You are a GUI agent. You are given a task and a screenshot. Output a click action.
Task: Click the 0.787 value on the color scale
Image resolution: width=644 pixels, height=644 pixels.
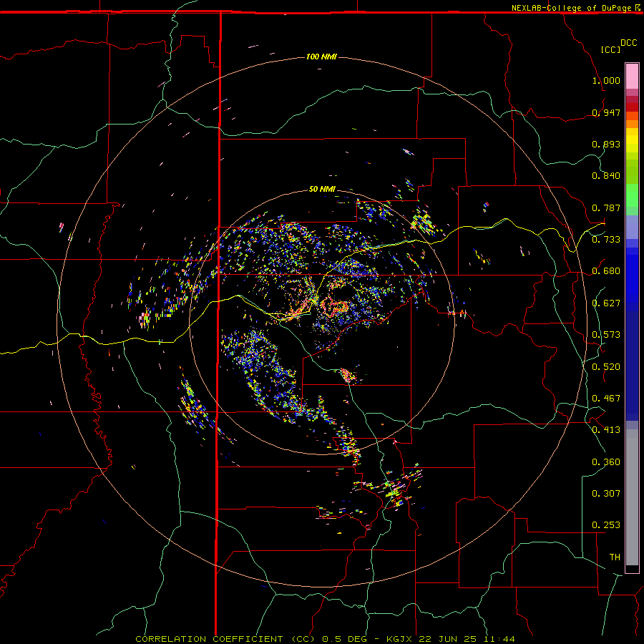click(x=606, y=208)
